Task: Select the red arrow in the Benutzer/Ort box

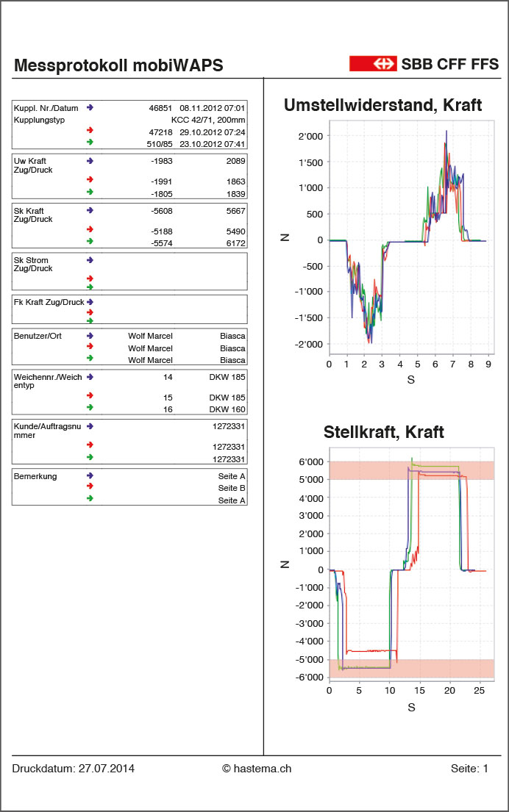Action: point(90,346)
